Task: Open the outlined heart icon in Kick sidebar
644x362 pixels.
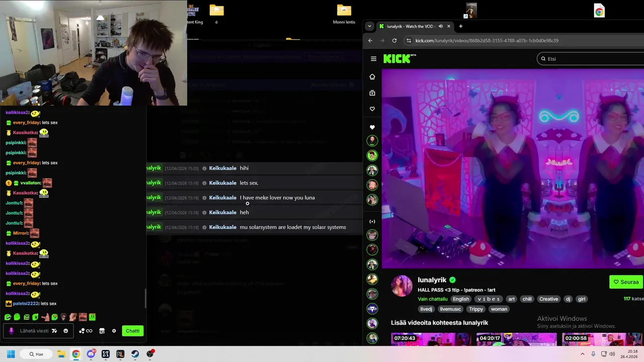Action: pos(372,109)
